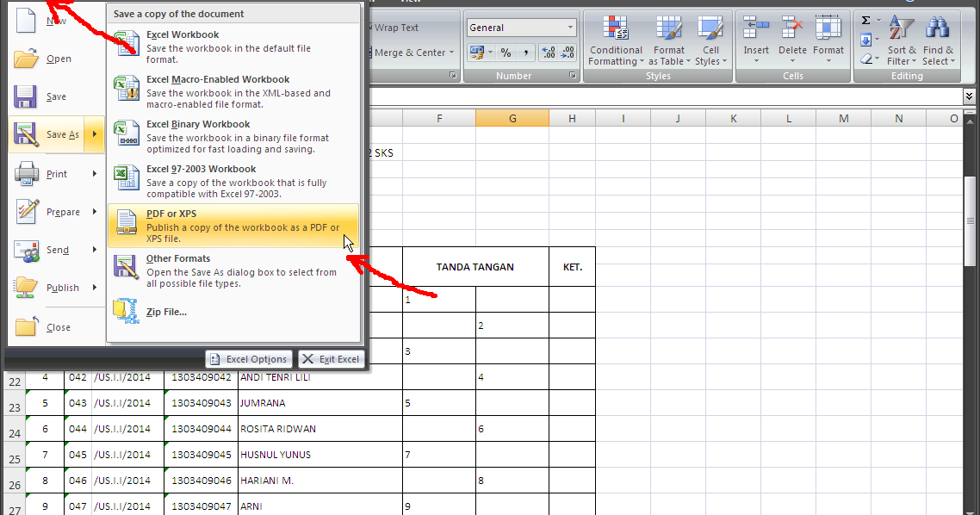Apply Percent Style format
Screen dimensions: 980x515
click(x=506, y=53)
